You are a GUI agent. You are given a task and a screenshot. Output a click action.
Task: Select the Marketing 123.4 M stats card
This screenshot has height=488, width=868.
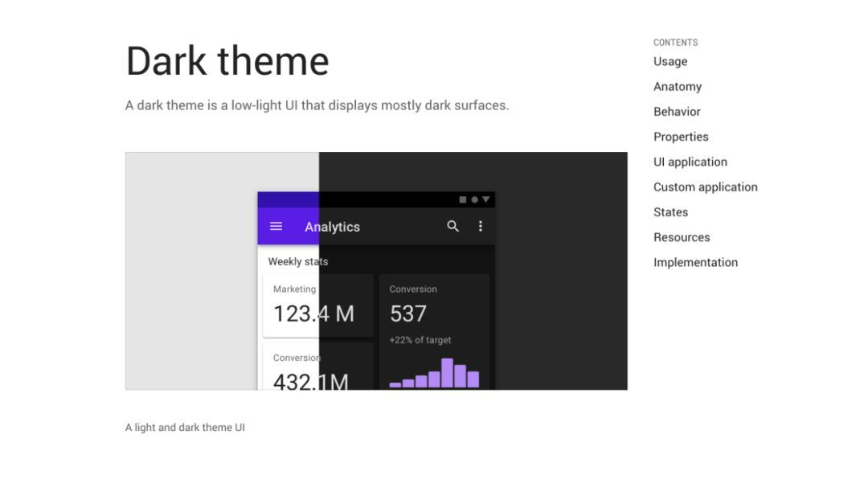tap(317, 306)
